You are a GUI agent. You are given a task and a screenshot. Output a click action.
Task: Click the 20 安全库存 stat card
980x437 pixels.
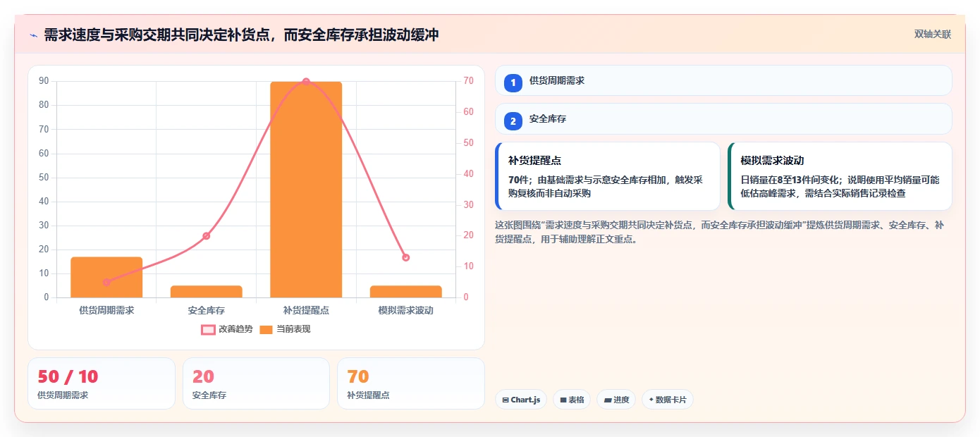pyautogui.click(x=256, y=383)
